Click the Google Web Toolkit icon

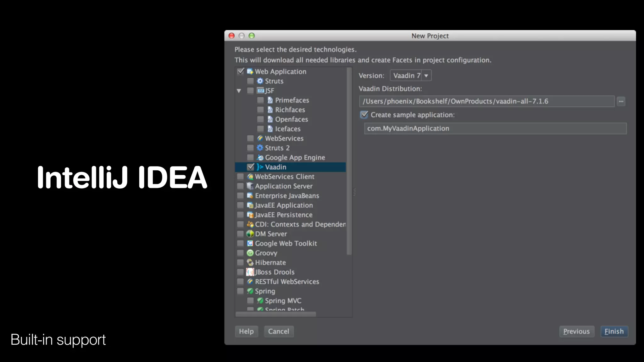pyautogui.click(x=250, y=243)
